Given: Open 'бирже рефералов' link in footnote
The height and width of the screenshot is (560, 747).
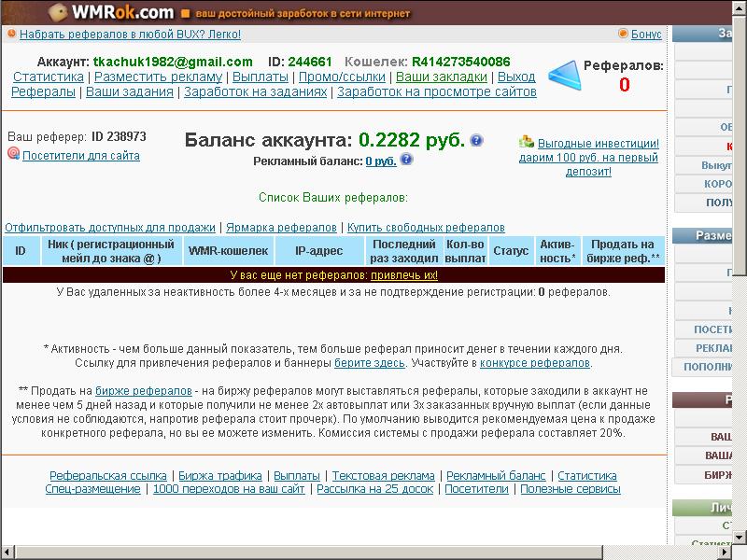Looking at the screenshot, I should coord(144,391).
